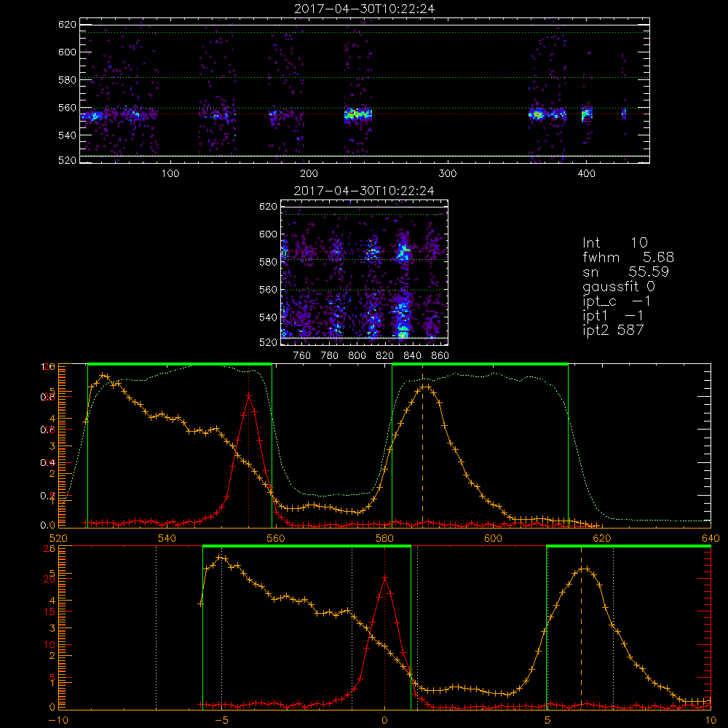The width and height of the screenshot is (728, 728).
Task: Click the bright blob near x=835 in middle image
Action: [x=403, y=253]
